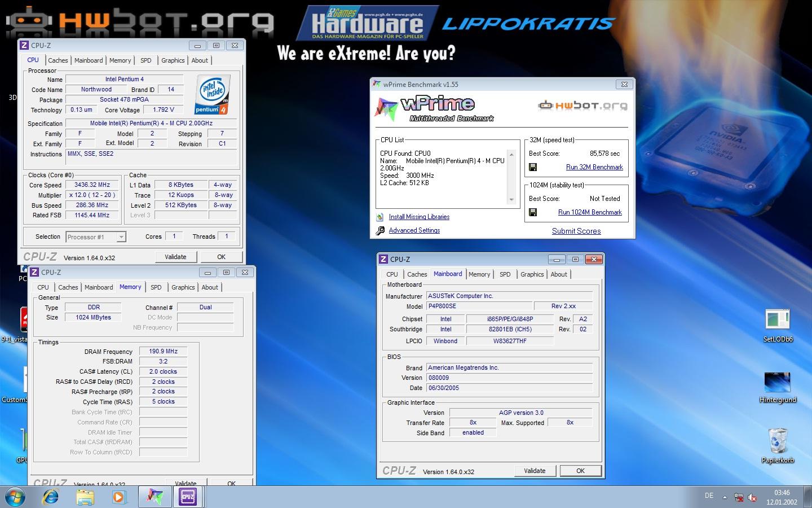Click the Code Name value Northwood
812x508 pixels.
pyautogui.click(x=96, y=89)
